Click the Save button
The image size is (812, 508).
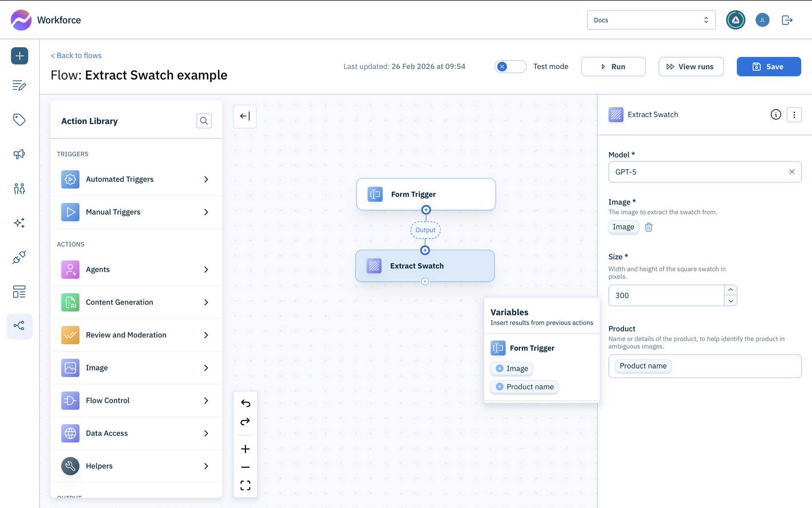click(x=768, y=66)
